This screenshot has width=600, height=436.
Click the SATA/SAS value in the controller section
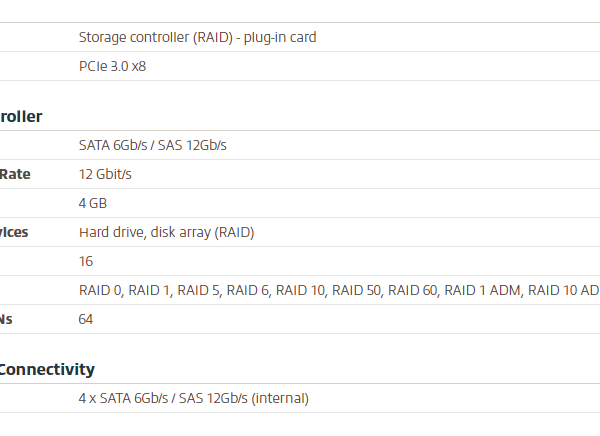tap(152, 145)
